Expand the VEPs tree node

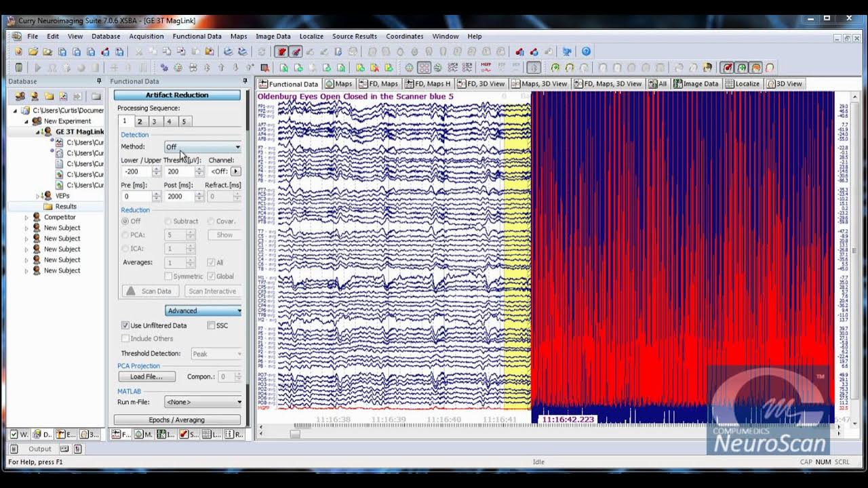point(39,196)
